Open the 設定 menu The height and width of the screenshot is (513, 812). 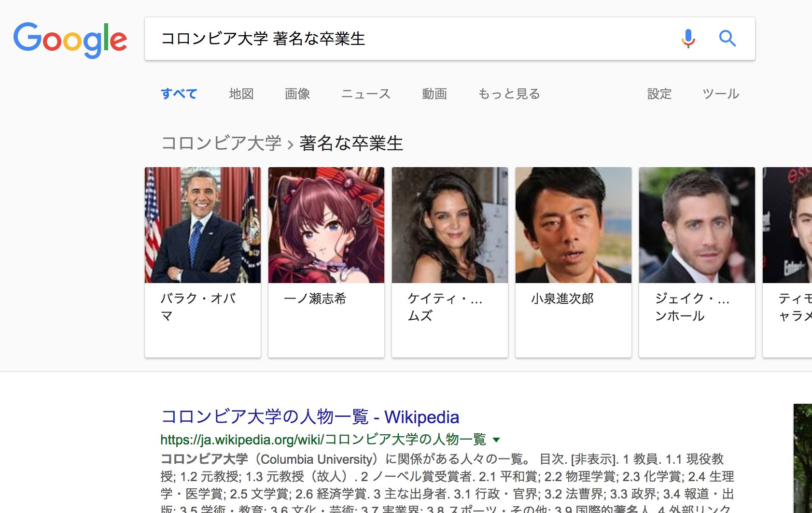[x=659, y=94]
